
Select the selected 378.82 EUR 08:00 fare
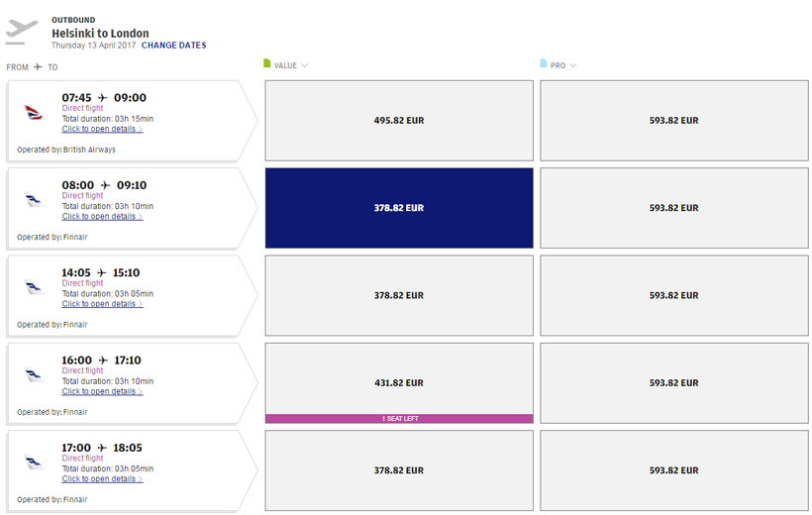[399, 208]
